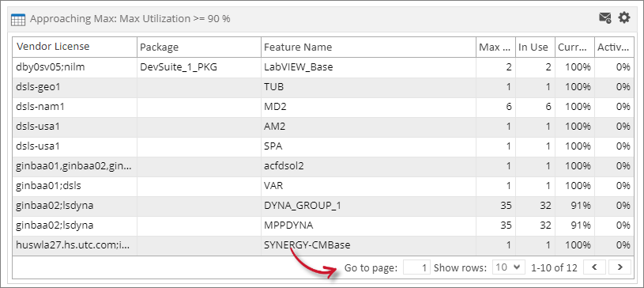This screenshot has width=644, height=288.
Task: Select the TUB feature cell
Action: pyautogui.click(x=369, y=87)
